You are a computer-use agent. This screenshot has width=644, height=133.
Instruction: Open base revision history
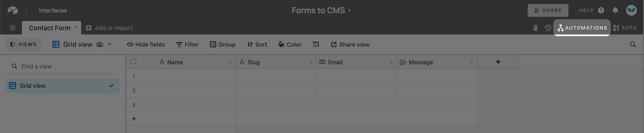click(548, 28)
